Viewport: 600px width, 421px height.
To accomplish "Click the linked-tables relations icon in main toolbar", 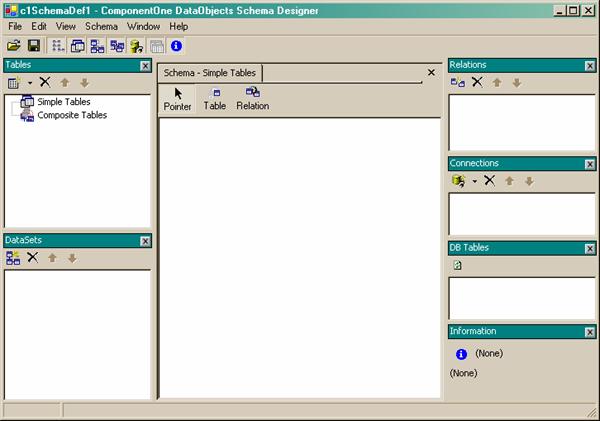I will coord(117,46).
